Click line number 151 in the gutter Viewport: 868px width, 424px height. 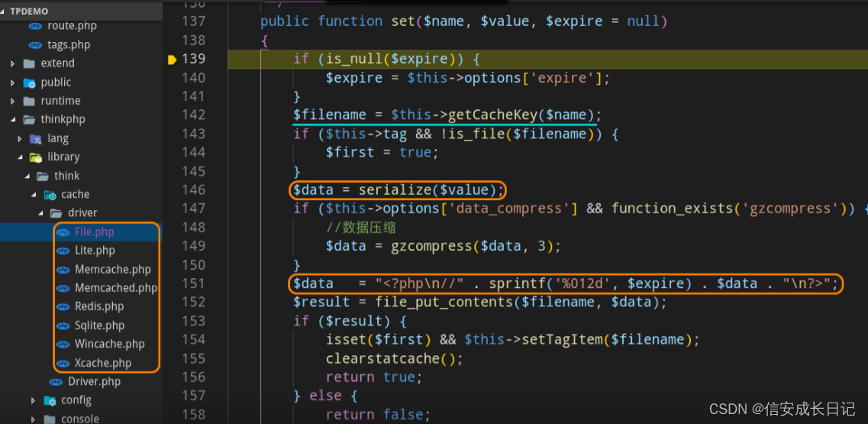pyautogui.click(x=193, y=283)
